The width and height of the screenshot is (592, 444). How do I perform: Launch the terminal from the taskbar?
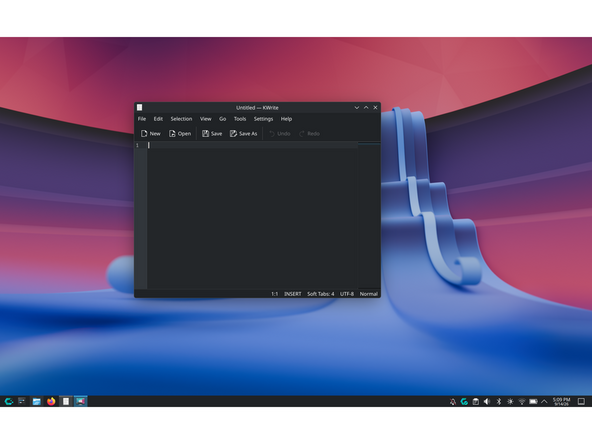point(22,401)
